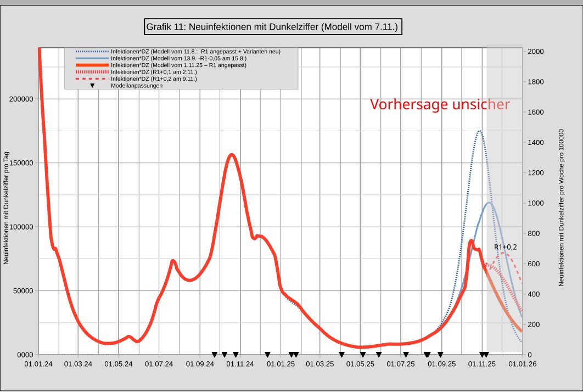Click the red 'Vorhersage unsicher' annotation
This screenshot has width=583, height=392.
[440, 104]
